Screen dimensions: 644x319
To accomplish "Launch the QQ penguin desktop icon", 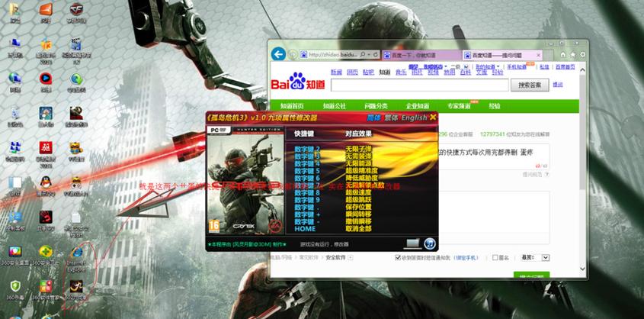I will coord(46,182).
